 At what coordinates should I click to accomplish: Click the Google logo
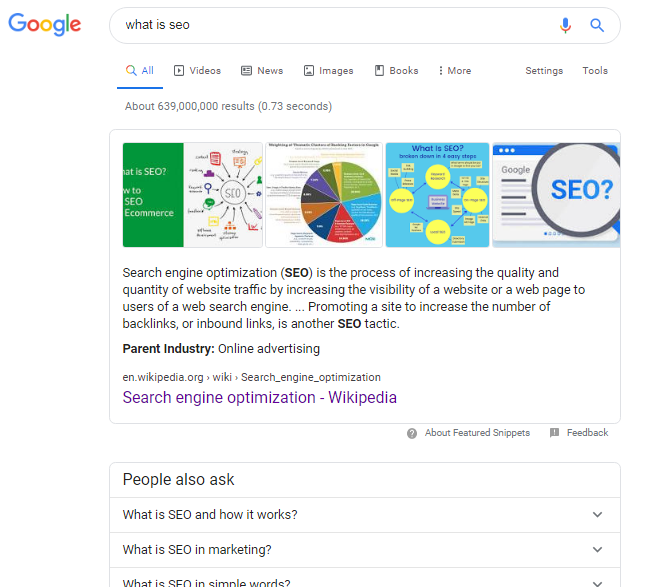(x=45, y=24)
